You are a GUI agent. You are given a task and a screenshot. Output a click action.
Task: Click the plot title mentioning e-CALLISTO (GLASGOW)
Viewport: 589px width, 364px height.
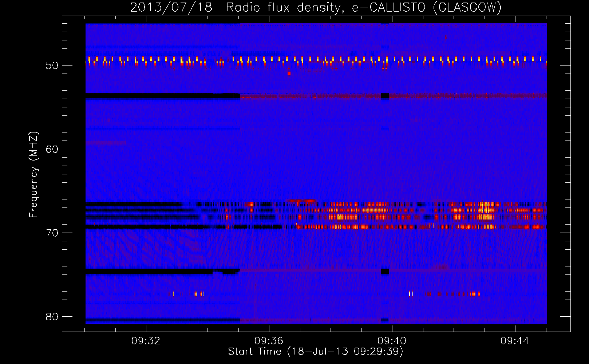click(x=316, y=7)
